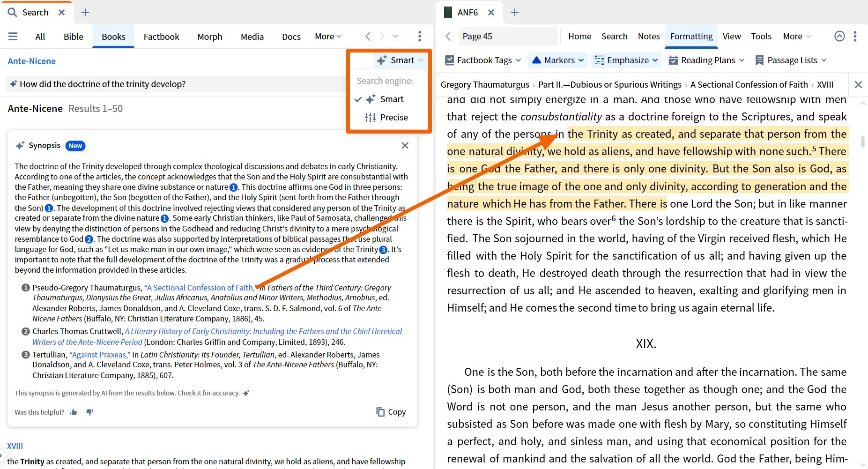Close the breadcrumb locator bar

858,85
